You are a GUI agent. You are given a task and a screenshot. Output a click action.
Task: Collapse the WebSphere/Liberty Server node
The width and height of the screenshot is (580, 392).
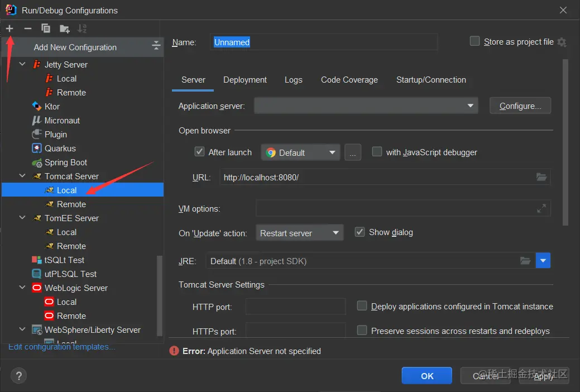click(x=22, y=329)
